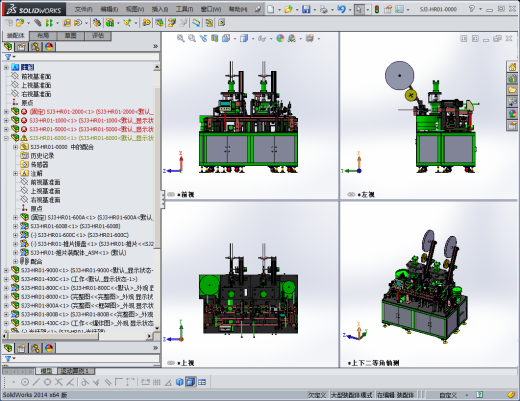This screenshot has width=520, height=401.
Task: Open the Print icon in top toolbar
Action: click(323, 9)
